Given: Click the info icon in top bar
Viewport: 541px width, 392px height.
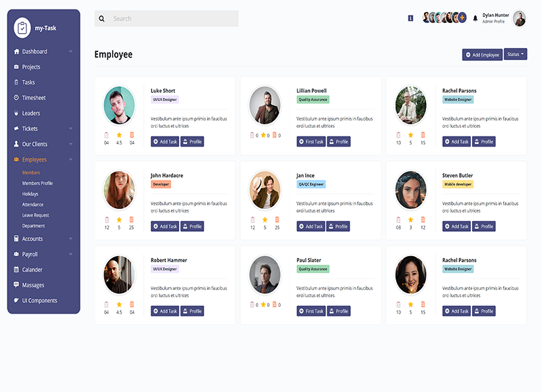Looking at the screenshot, I should (x=410, y=18).
